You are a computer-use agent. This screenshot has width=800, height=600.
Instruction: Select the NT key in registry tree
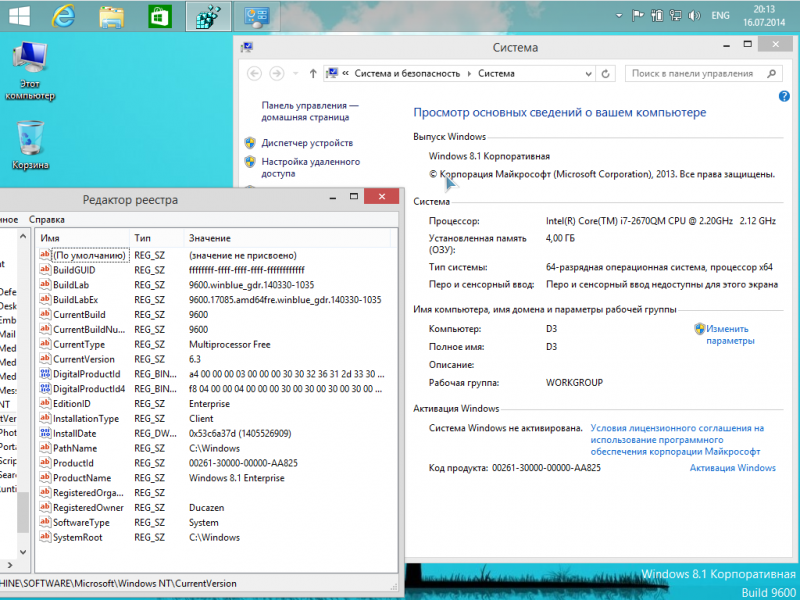[x=5, y=405]
